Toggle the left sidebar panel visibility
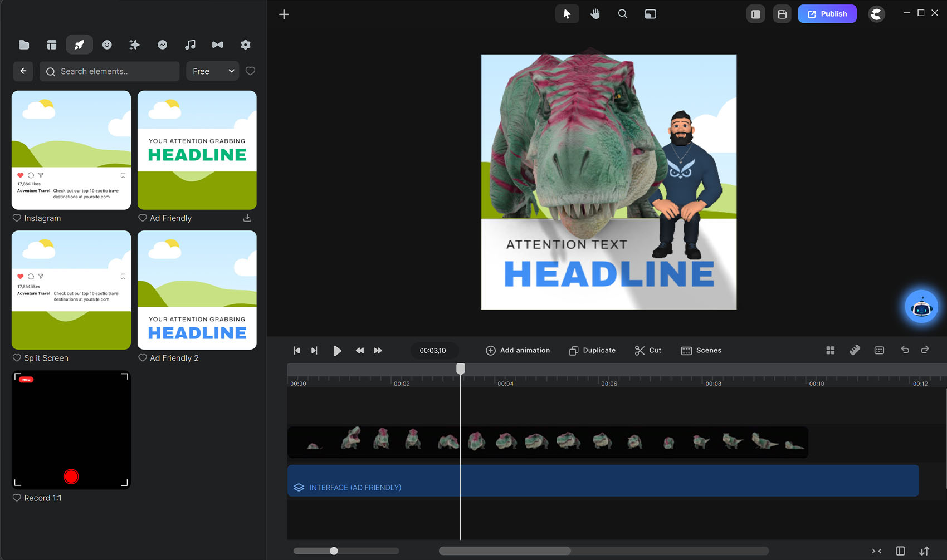Image resolution: width=947 pixels, height=560 pixels. (755, 14)
